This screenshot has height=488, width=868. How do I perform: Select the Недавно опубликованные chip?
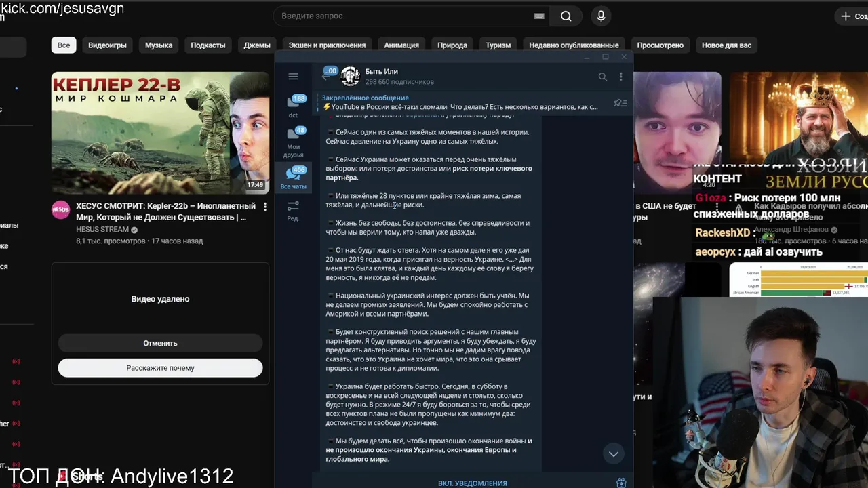coord(574,45)
